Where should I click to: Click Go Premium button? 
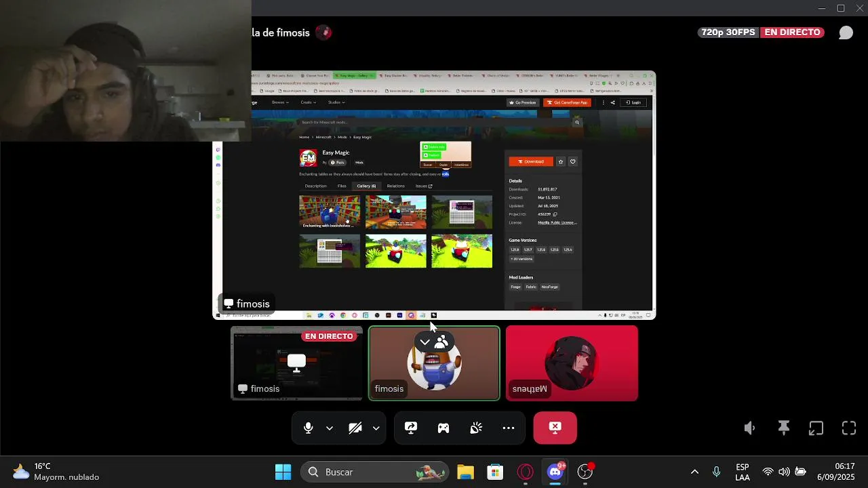(523, 102)
